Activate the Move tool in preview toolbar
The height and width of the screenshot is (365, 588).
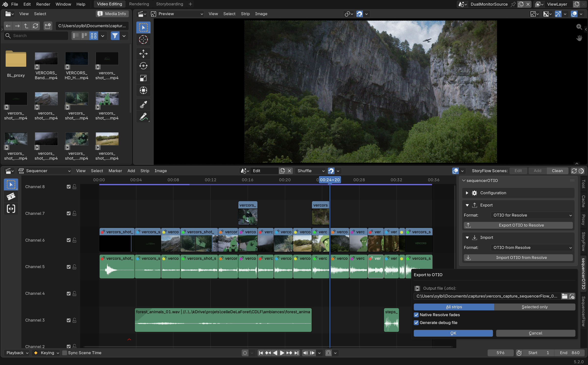(143, 54)
